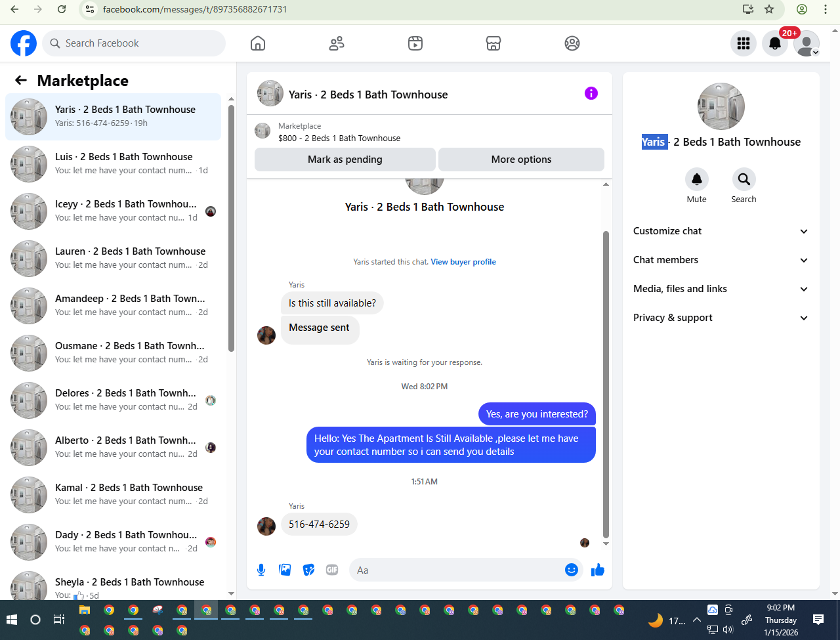Open Iceyy conversation in the list
This screenshot has width=840, height=640.
114,211
